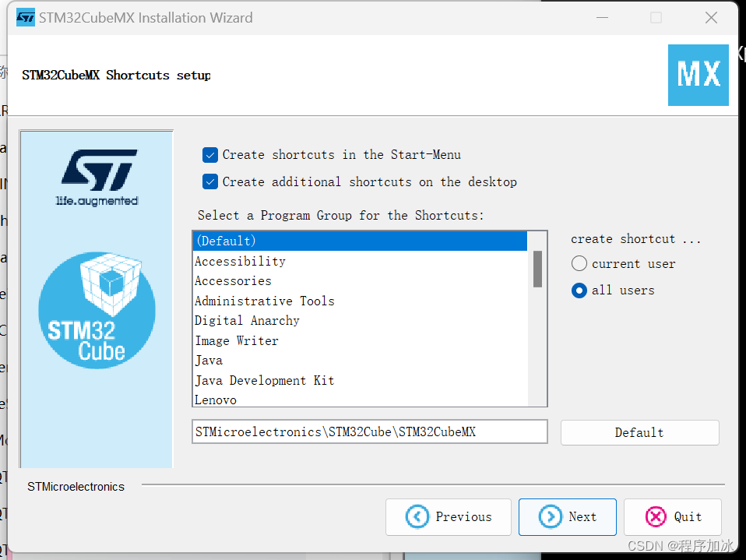Select Accessibility program group
Screen dimensions: 746x560
361,261
